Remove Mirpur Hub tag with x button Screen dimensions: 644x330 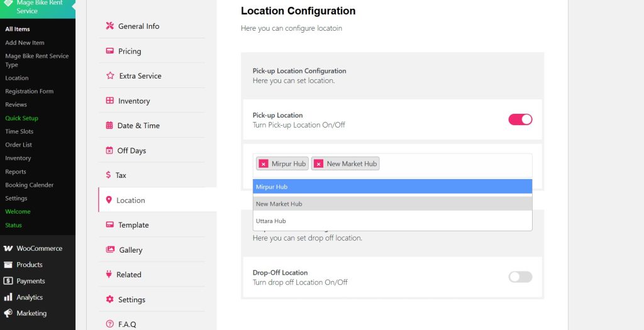click(264, 164)
